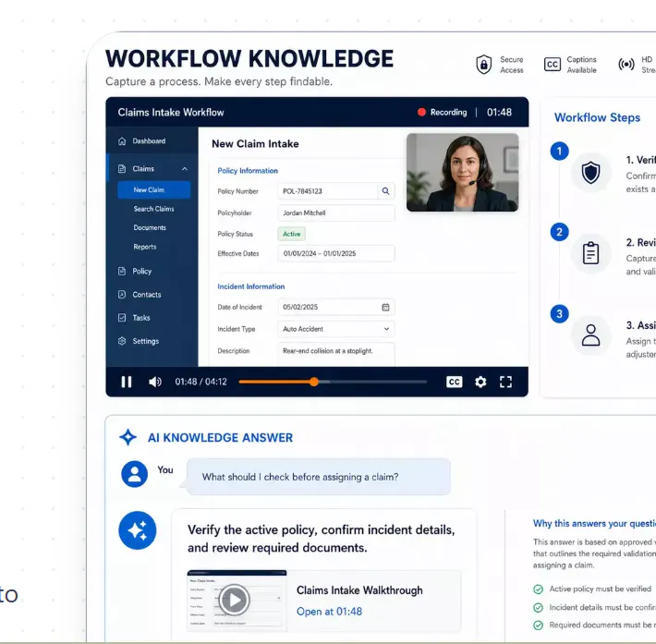This screenshot has width=656, height=644.
Task: Click the Incident details checkmark icon
Action: [x=538, y=608]
